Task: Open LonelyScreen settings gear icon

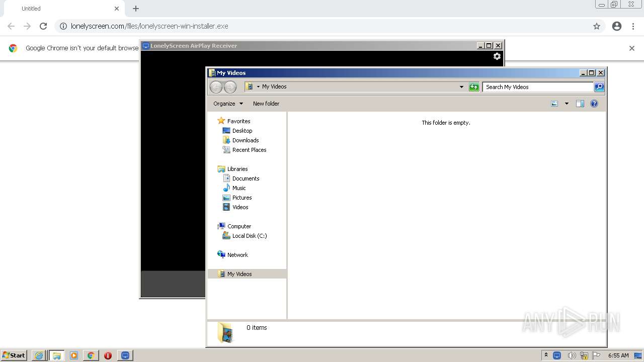Action: click(x=497, y=56)
